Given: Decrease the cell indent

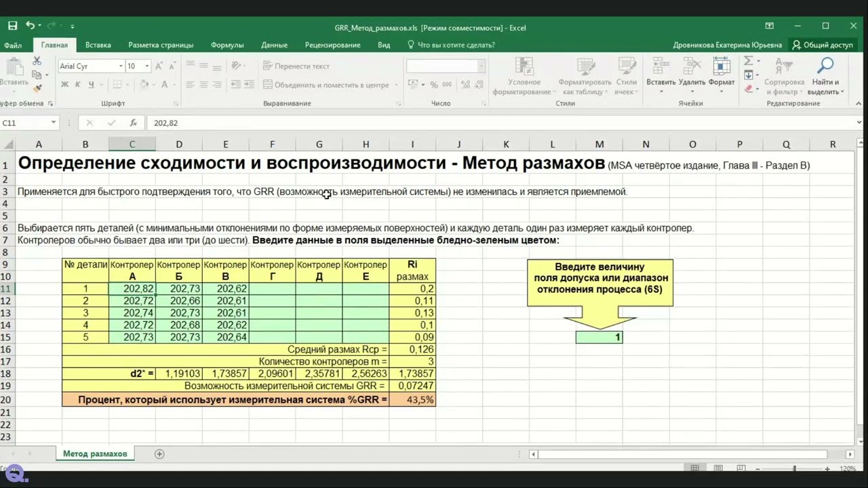Looking at the screenshot, I should point(235,85).
